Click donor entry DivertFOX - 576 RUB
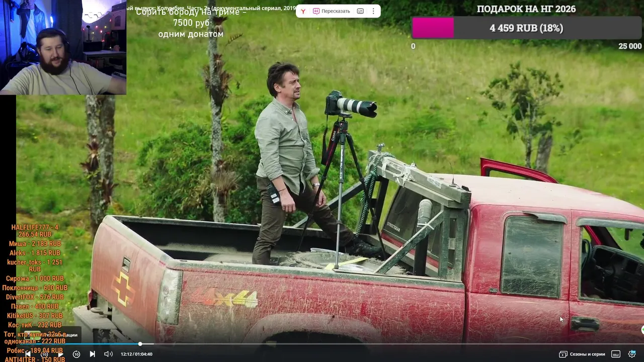The width and height of the screenshot is (644, 362). (x=35, y=297)
